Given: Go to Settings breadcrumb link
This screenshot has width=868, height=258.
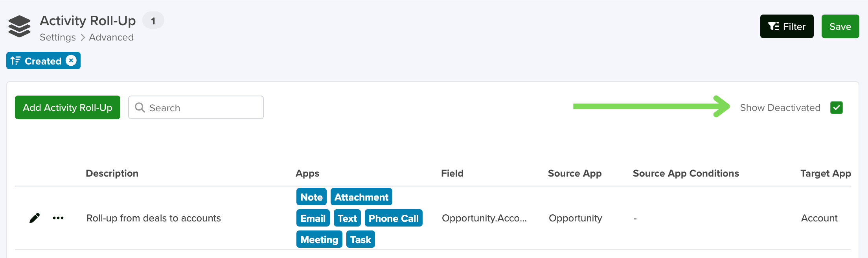Looking at the screenshot, I should coord(58,37).
